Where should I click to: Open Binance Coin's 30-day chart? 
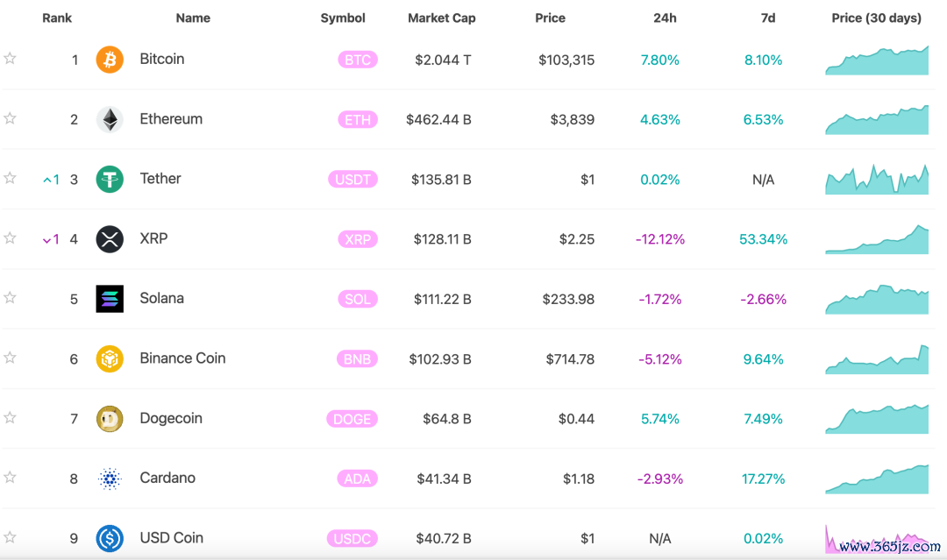877,359
